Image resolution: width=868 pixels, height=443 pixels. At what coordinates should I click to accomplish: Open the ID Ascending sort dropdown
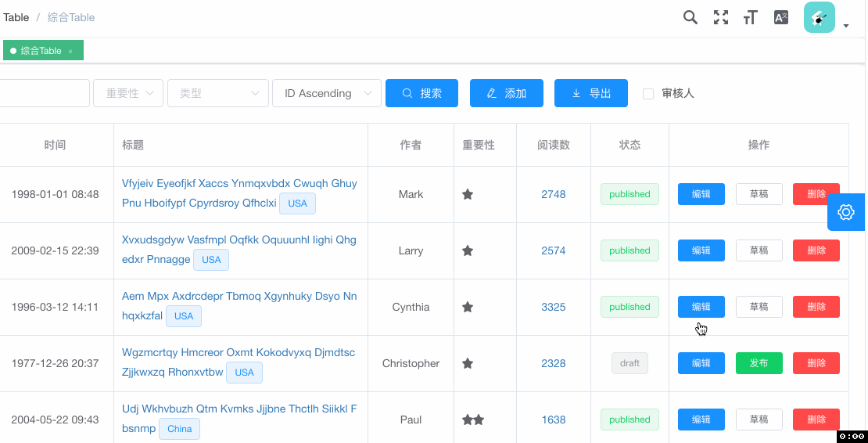click(327, 93)
